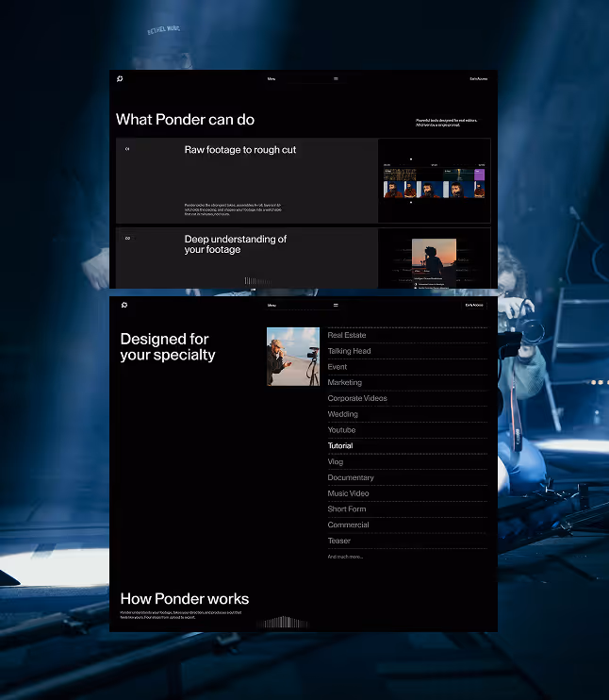
Task: Click the Designed for your specialty heading
Action: (x=168, y=347)
